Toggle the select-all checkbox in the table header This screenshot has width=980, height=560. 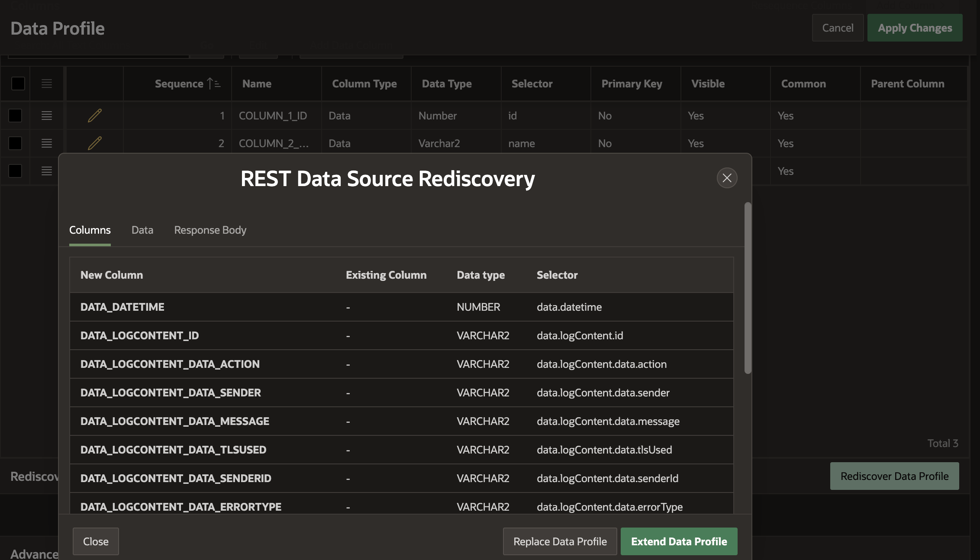[17, 84]
